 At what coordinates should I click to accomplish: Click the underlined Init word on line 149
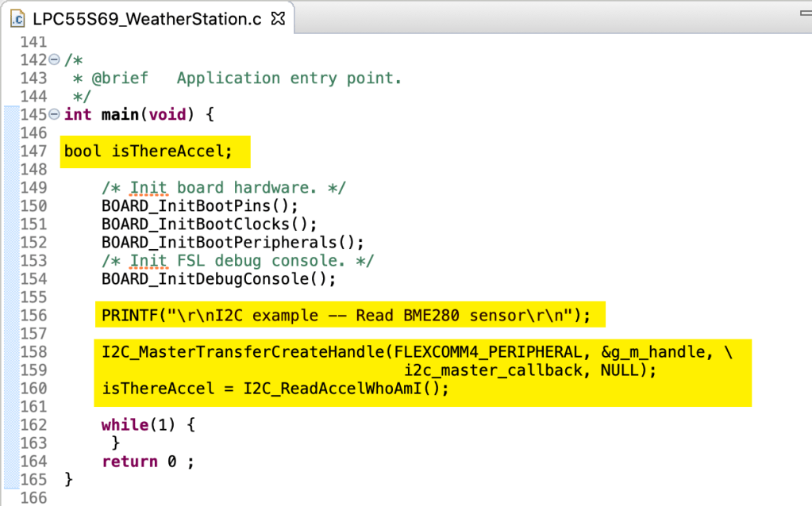pos(148,188)
